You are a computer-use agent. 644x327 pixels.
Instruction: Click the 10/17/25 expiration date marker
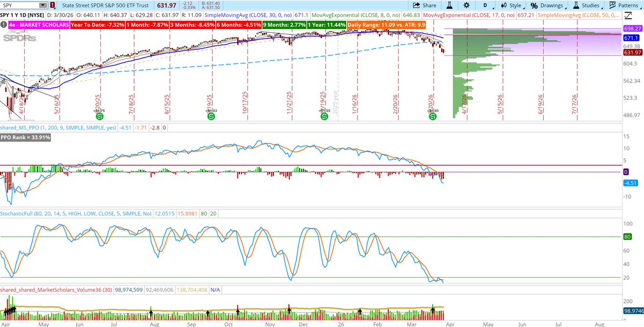[x=245, y=103]
